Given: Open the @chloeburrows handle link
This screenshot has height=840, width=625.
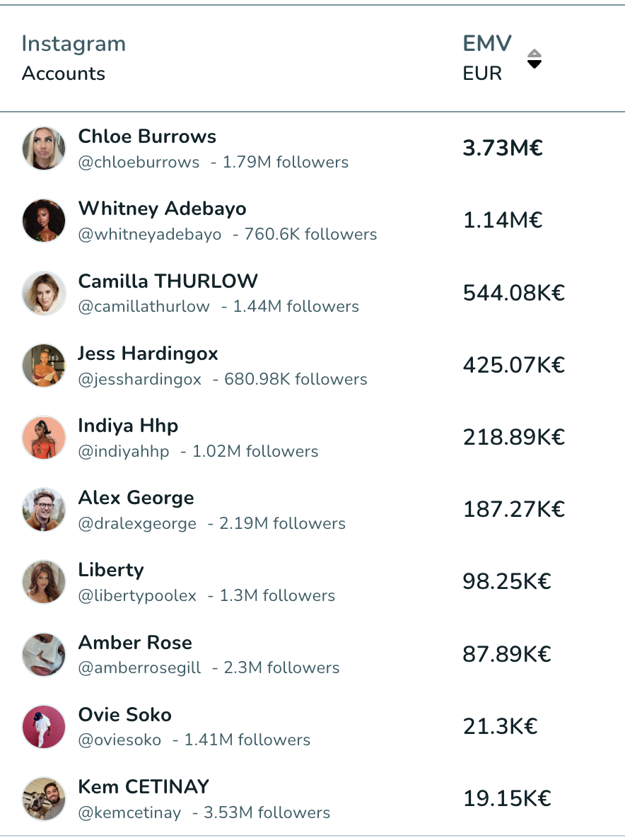Looking at the screenshot, I should [x=139, y=162].
